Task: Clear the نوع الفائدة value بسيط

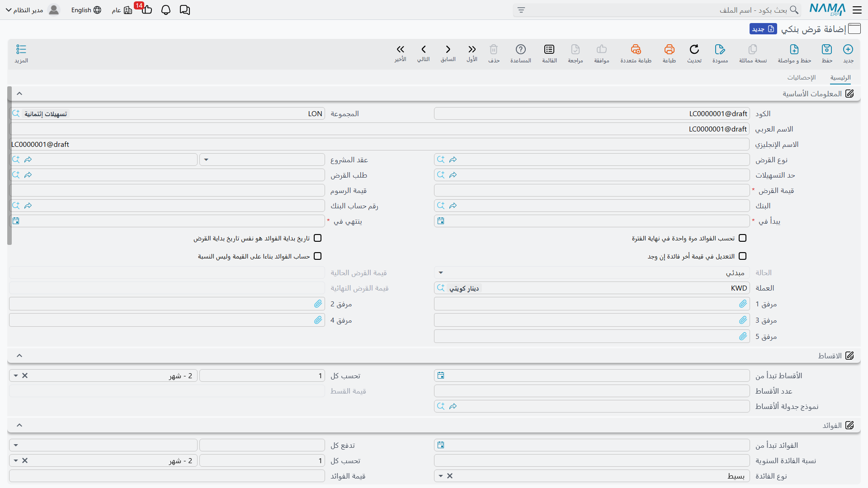Action: point(450,476)
